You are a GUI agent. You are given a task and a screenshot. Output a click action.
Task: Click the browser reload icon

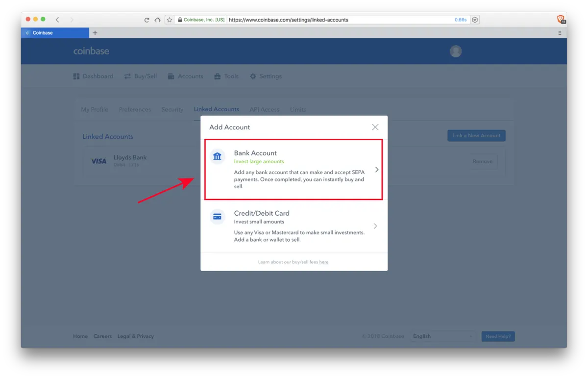click(147, 20)
